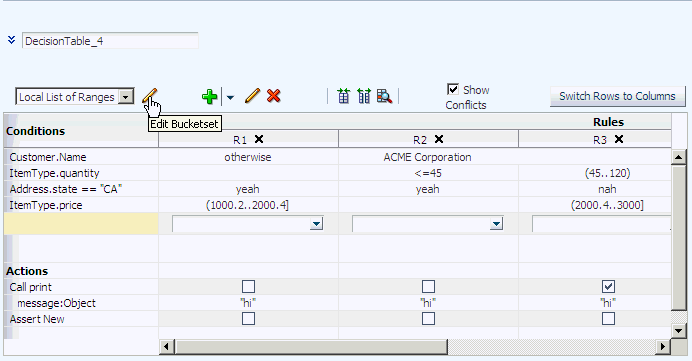Open the add menu arrow beside plus
Image resolution: width=692 pixels, height=361 pixels.
click(230, 97)
